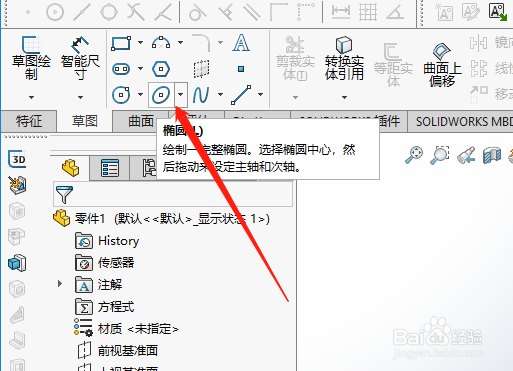
Task: Click Convert Entities (转换实体引用)
Action: click(x=344, y=58)
